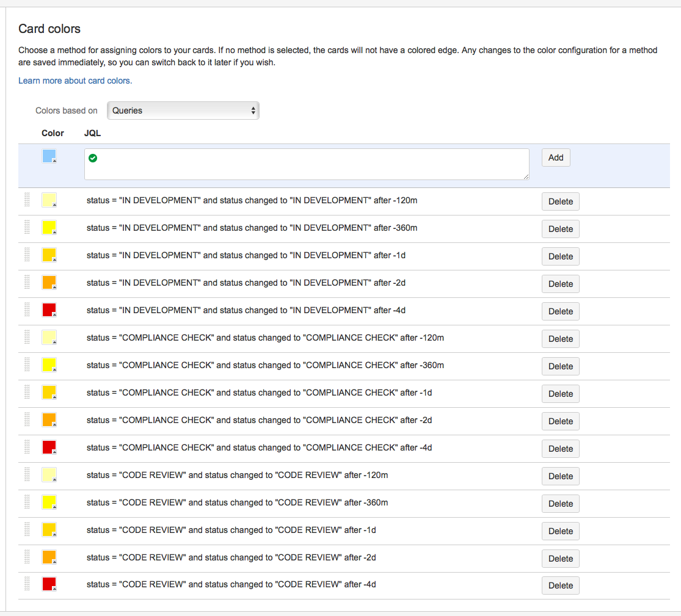Screen dimensions: 681x616
Task: Click drag handle for COMPLIANCE CHECK -360m row
Action: click(27, 365)
